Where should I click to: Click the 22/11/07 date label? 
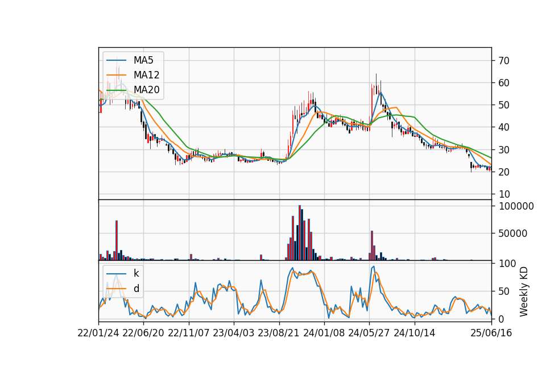(189, 333)
